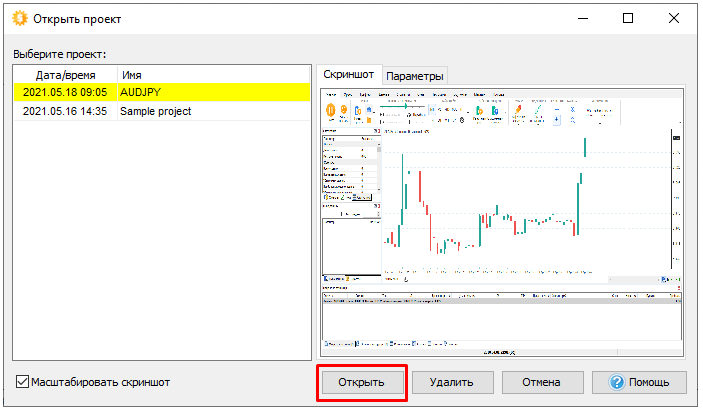Sort projects by Дата/время column header
This screenshot has width=703, height=412.
point(64,75)
